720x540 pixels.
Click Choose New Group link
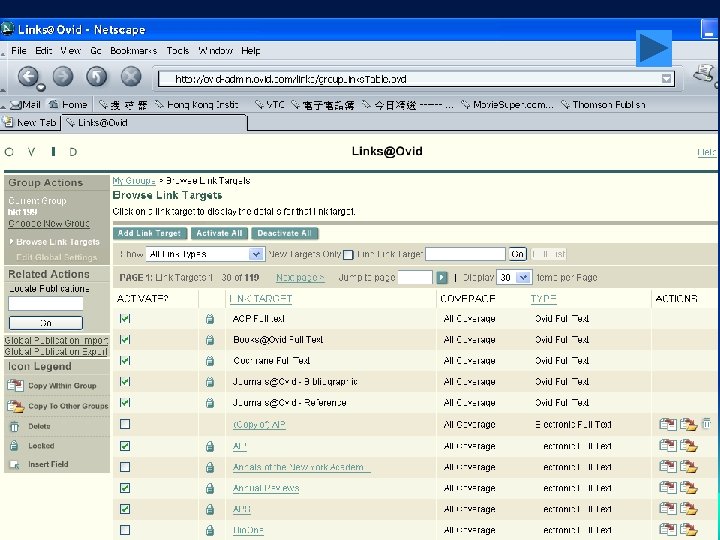(x=49, y=224)
